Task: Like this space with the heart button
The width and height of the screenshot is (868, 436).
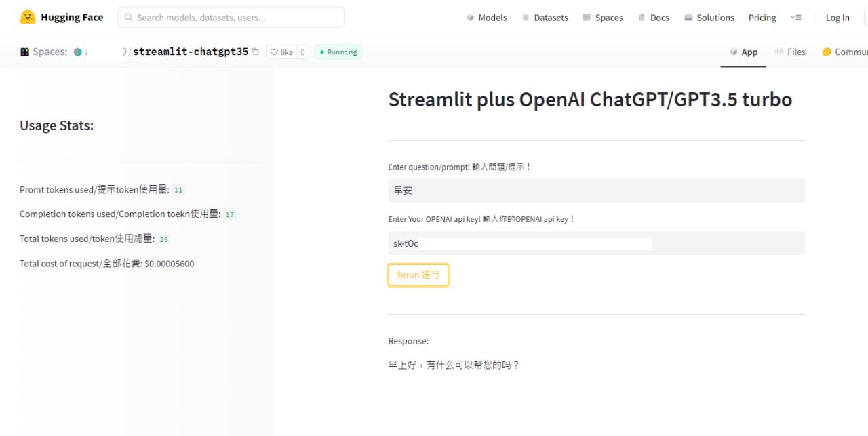Action: pyautogui.click(x=281, y=52)
